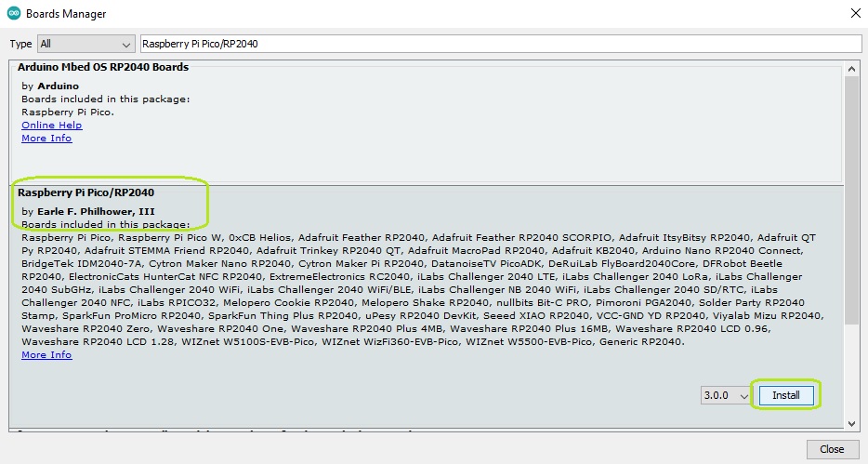This screenshot has width=868, height=464.
Task: Expand the 3.0.0 version dropdown
Action: click(x=725, y=395)
